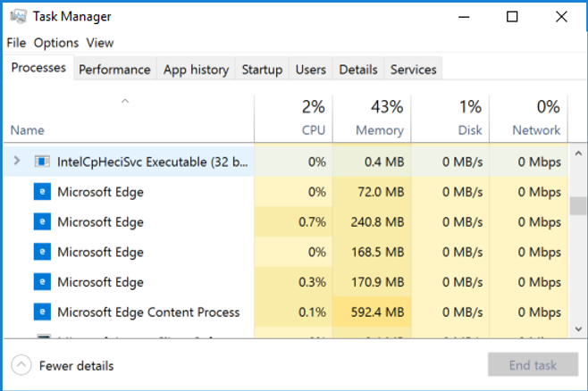
Task: Click the Edge Content Process icon
Action: pos(42,312)
